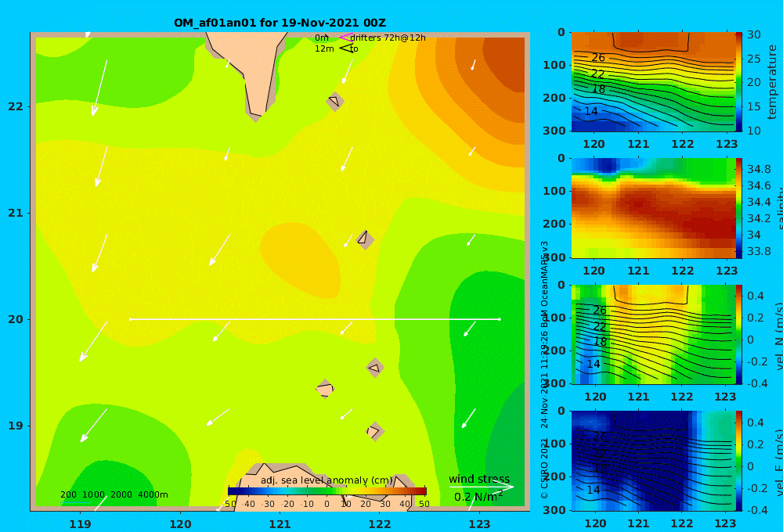
Task: Click the wind stress reference arrow
Action: (x=482, y=487)
